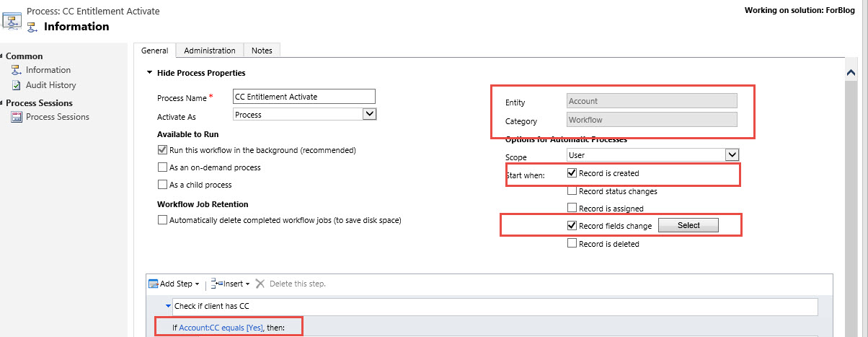
Task: Click the Process Sessions calendar icon
Action: click(x=17, y=117)
